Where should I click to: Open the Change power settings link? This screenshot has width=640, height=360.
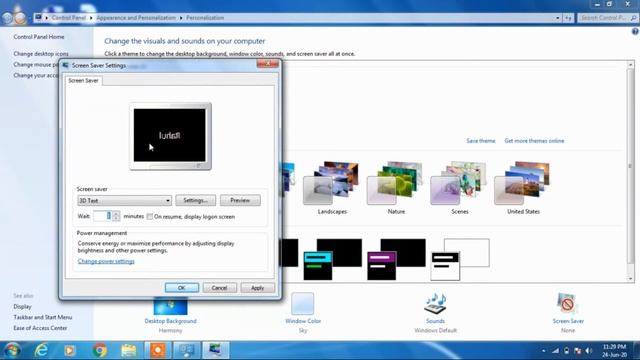(106, 261)
